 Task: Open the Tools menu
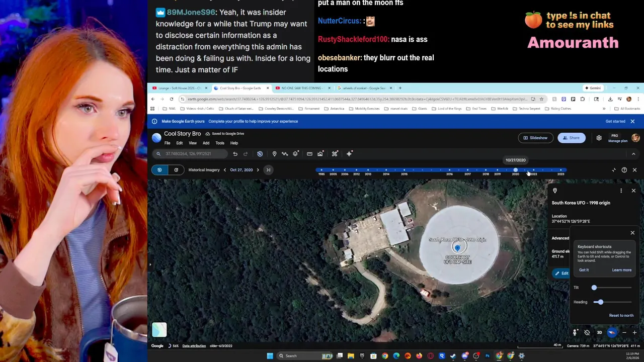pyautogui.click(x=220, y=143)
